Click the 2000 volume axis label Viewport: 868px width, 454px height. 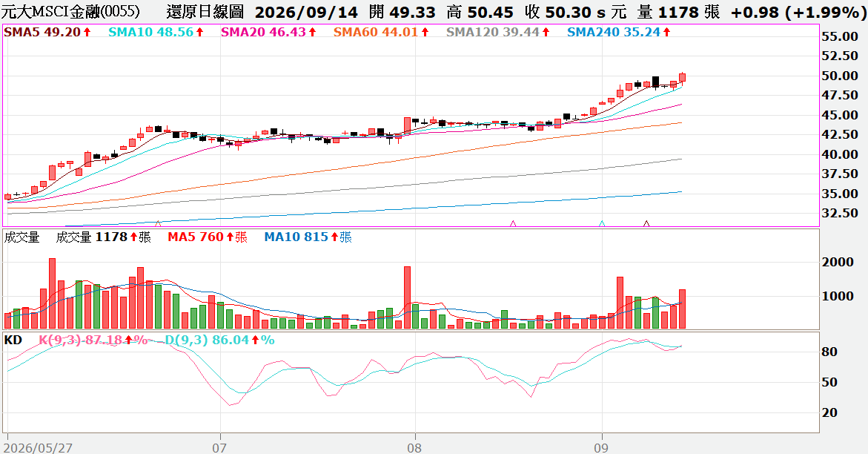838,262
